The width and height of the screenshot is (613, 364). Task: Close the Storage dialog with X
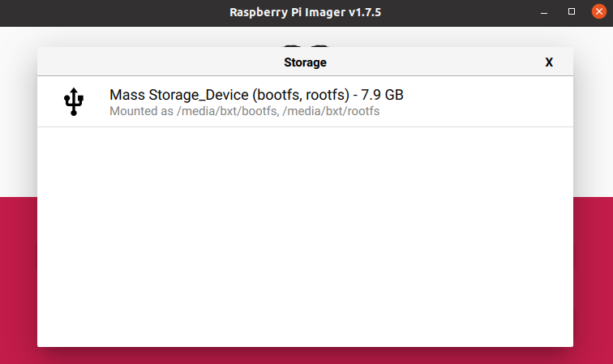click(x=549, y=62)
